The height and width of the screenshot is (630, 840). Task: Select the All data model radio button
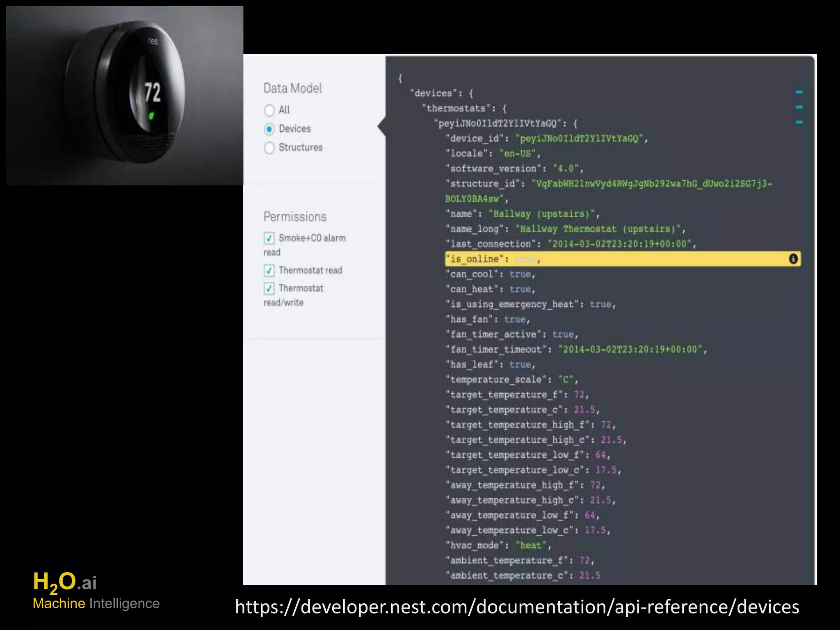pos(269,110)
